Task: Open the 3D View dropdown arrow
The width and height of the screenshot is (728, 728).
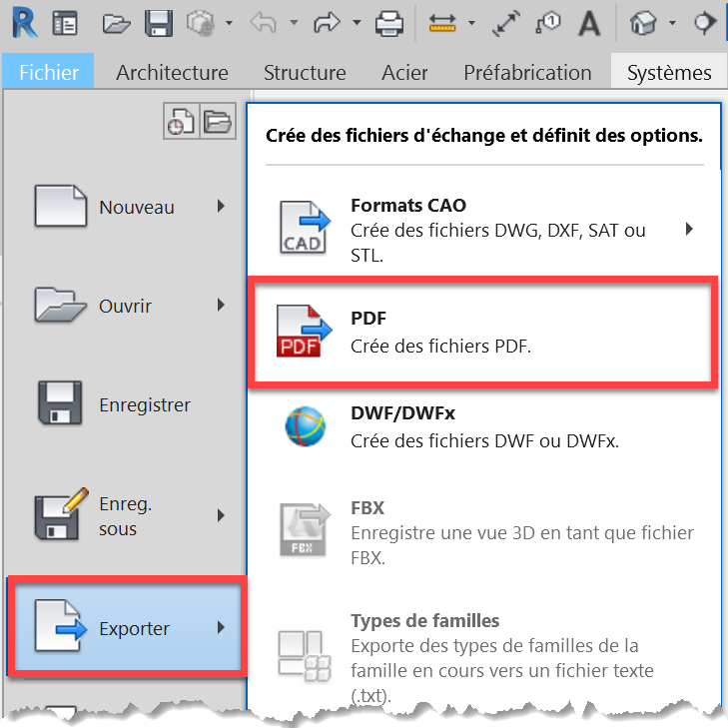Action: point(672,22)
